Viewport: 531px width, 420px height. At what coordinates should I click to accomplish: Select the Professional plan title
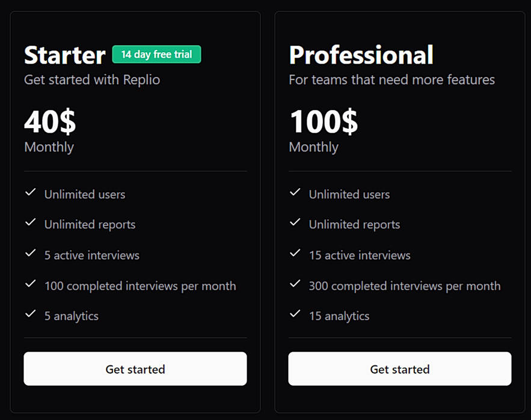tap(361, 55)
